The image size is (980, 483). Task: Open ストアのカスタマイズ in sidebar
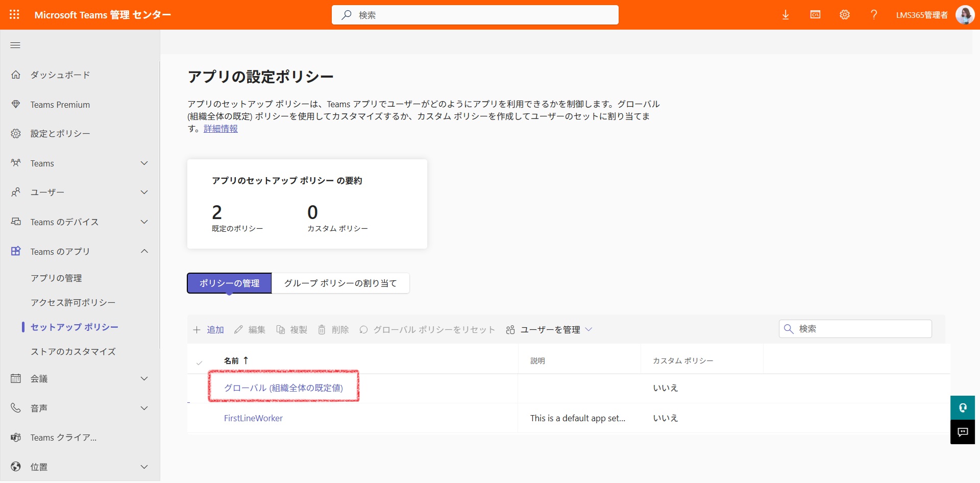coord(73,352)
